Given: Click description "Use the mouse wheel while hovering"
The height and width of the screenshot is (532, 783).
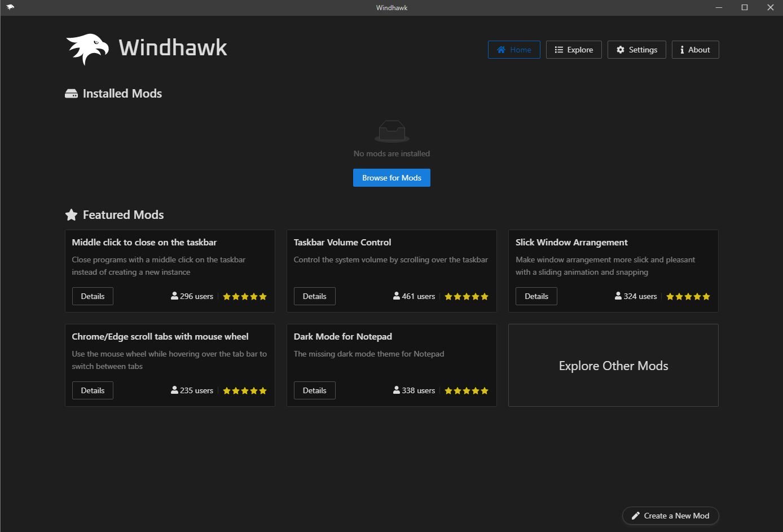Looking at the screenshot, I should (169, 360).
